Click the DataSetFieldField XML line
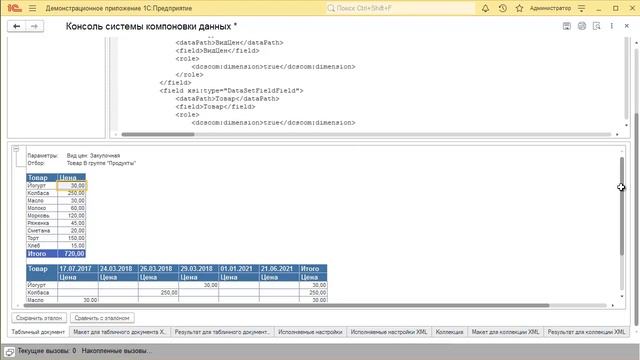Image resolution: width=640 pixels, height=360 pixels. pos(231,91)
